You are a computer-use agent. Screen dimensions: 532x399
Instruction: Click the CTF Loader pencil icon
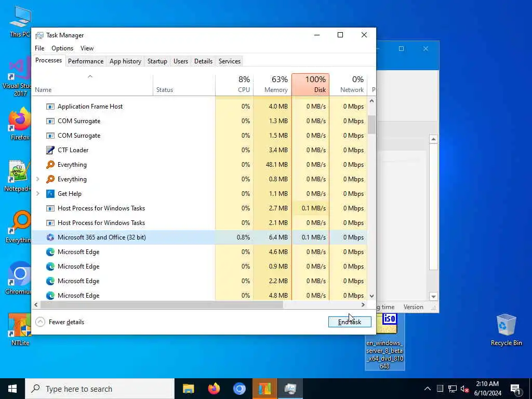pos(50,150)
